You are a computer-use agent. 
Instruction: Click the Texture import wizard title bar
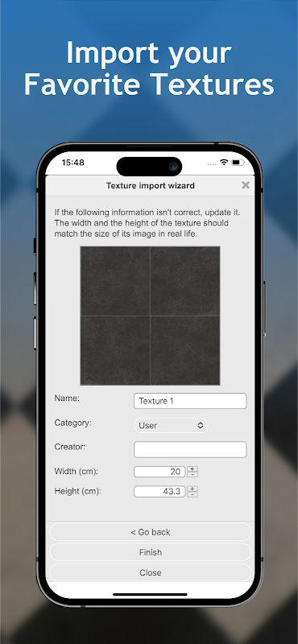tap(151, 186)
